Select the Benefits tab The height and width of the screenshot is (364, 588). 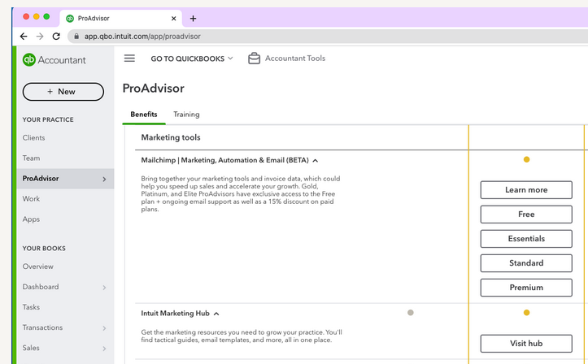144,115
